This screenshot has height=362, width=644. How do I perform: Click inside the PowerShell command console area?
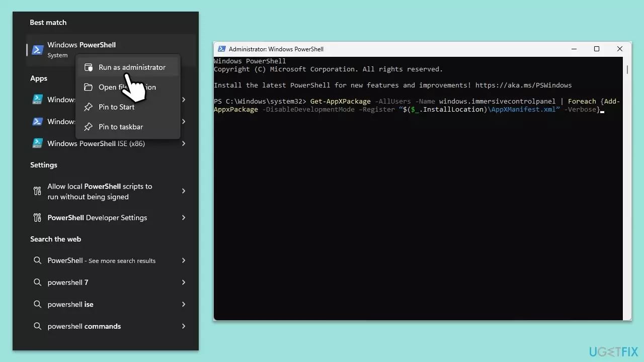(418, 211)
